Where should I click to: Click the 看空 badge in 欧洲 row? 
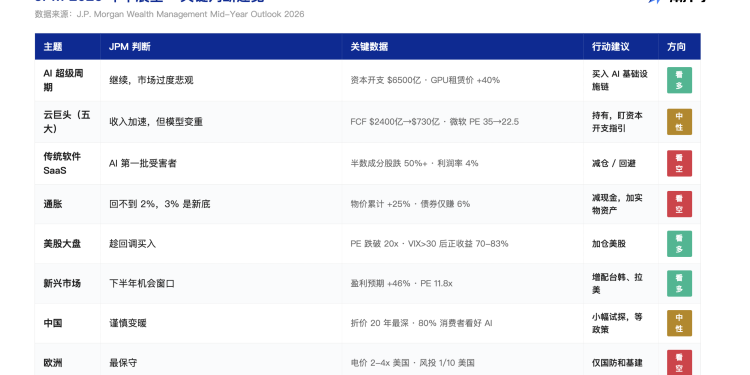[679, 363]
